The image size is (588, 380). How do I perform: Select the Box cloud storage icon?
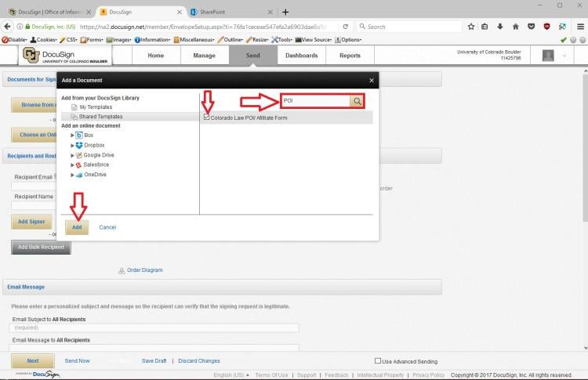click(78, 135)
